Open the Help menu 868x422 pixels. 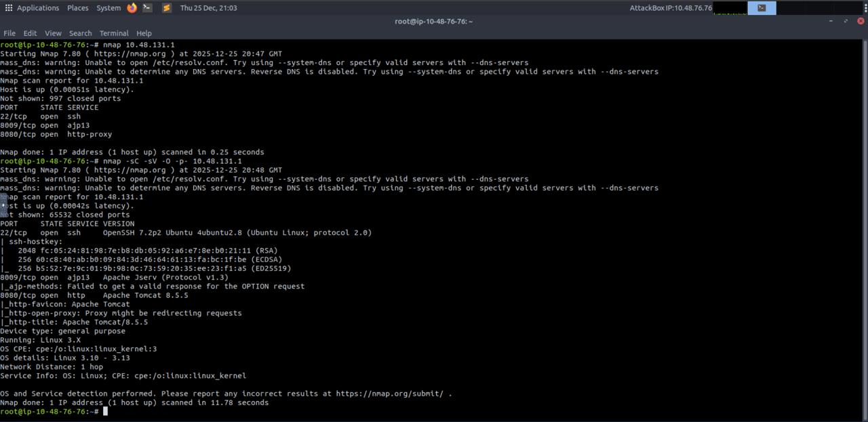tap(143, 33)
